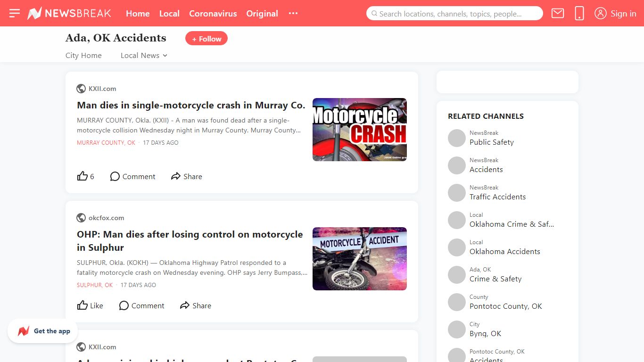644x362 pixels.
Task: Open the three-dot more menu
Action: point(293,13)
